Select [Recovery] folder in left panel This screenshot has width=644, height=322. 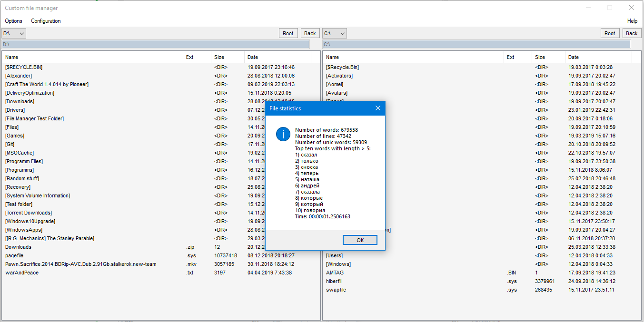point(17,187)
